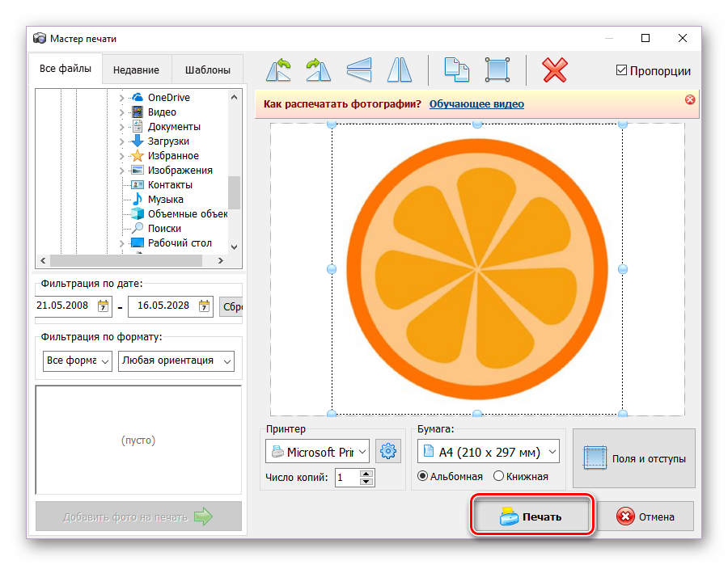Toggle the Пропорции checkbox

click(621, 70)
